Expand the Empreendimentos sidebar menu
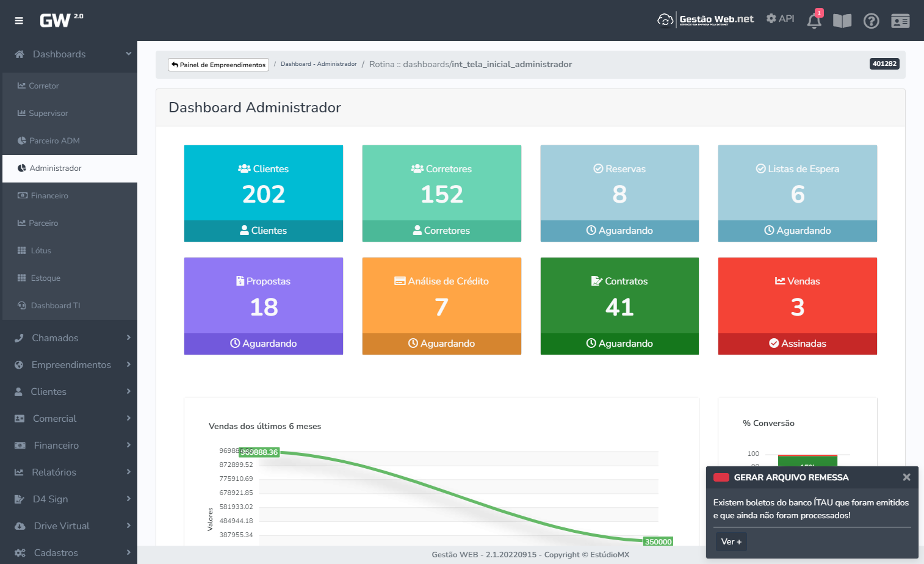The image size is (924, 564). pyautogui.click(x=70, y=364)
